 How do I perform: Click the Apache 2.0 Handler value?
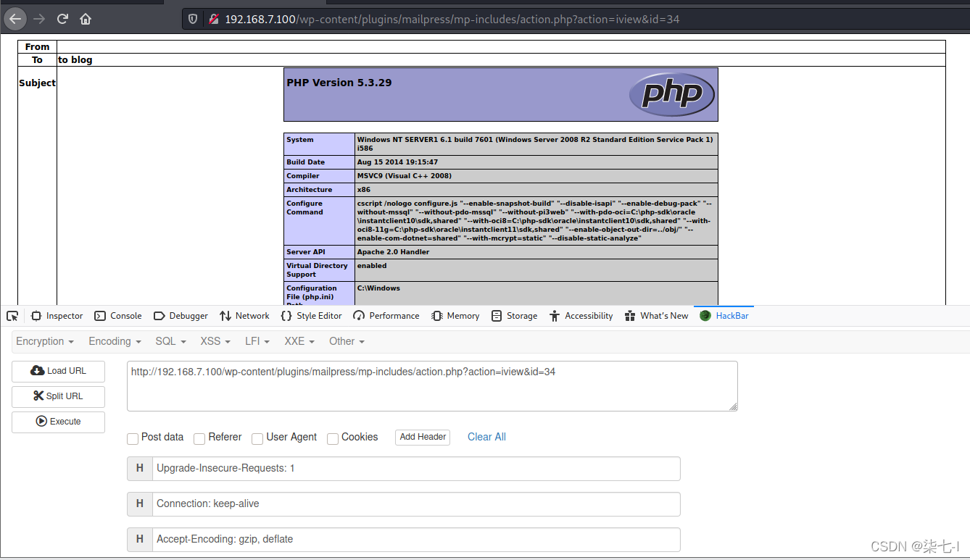pos(393,252)
